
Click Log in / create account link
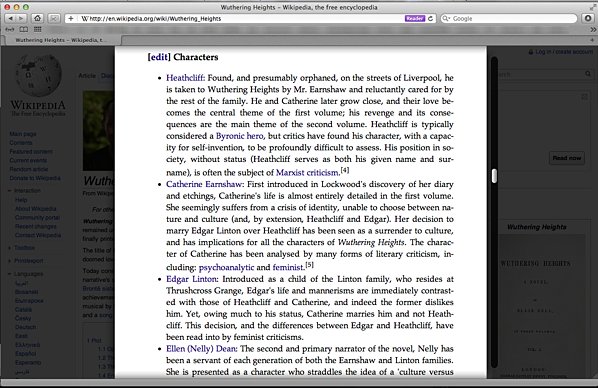click(564, 52)
